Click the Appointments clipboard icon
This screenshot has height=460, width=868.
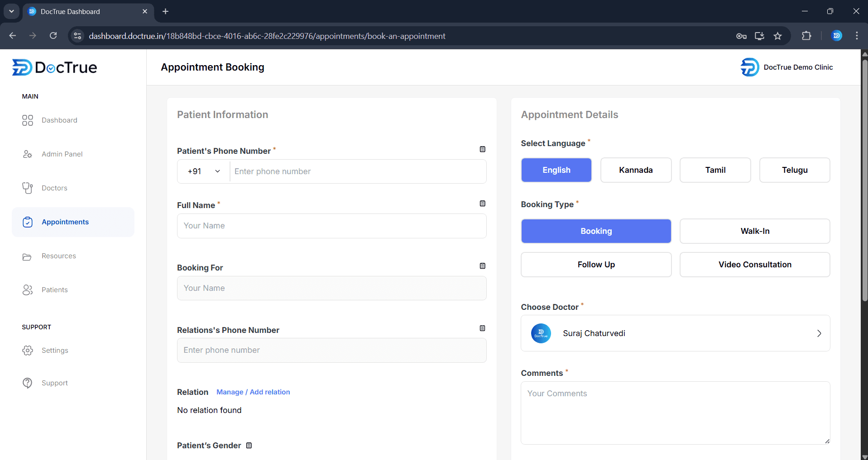(28, 222)
